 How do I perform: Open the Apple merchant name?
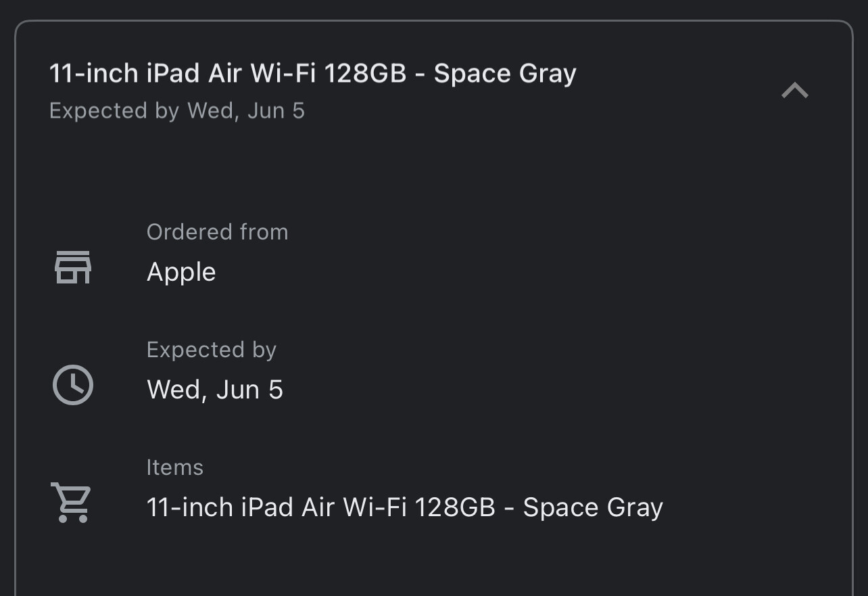(x=181, y=272)
